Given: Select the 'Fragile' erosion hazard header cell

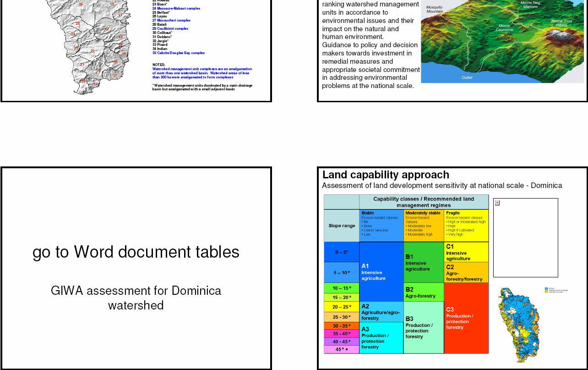Looking at the screenshot, I should 466,225.
